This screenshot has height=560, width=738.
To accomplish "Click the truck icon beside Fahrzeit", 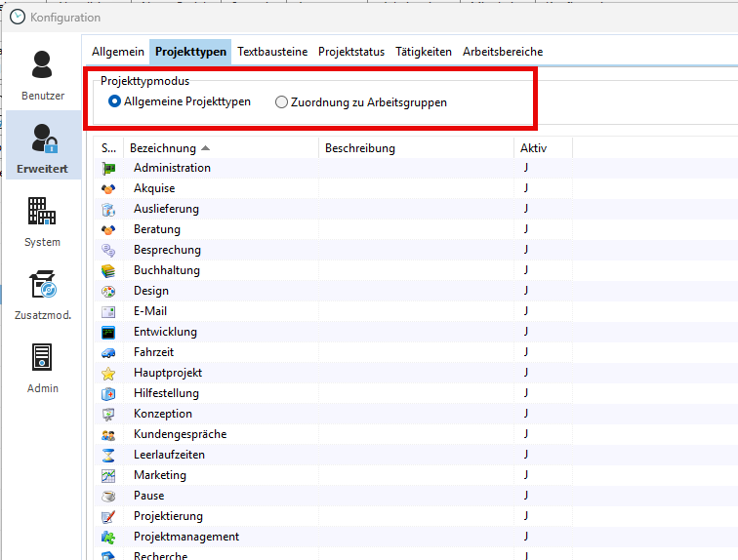I will 108,353.
